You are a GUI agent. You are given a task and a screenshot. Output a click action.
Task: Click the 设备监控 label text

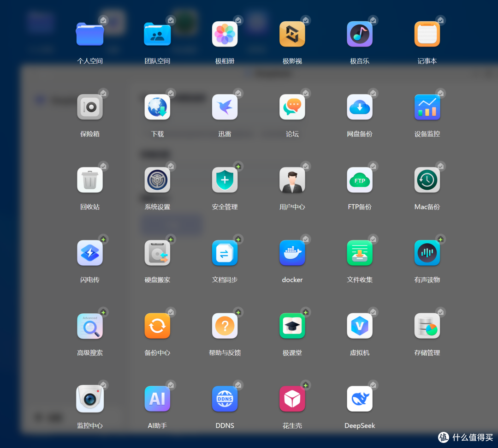point(427,134)
